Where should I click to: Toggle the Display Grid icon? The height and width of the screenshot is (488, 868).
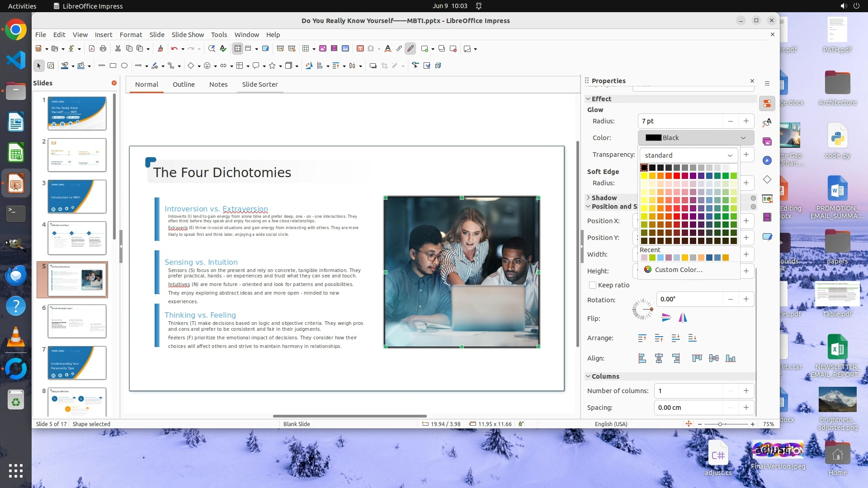[238, 49]
